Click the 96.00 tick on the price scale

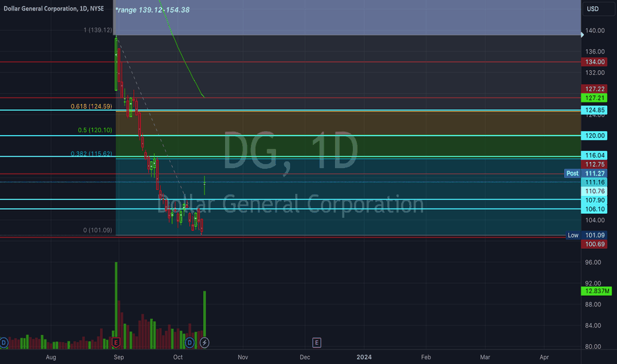(593, 263)
